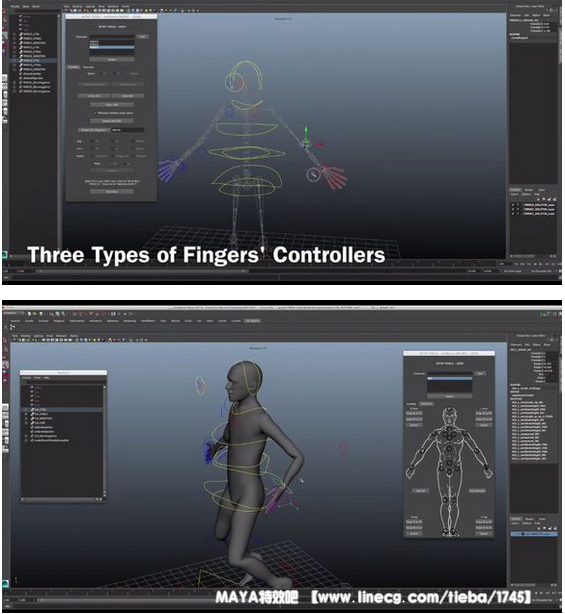The width and height of the screenshot is (565, 614).
Task: Select pelvis control on body picker figure
Action: click(x=449, y=470)
